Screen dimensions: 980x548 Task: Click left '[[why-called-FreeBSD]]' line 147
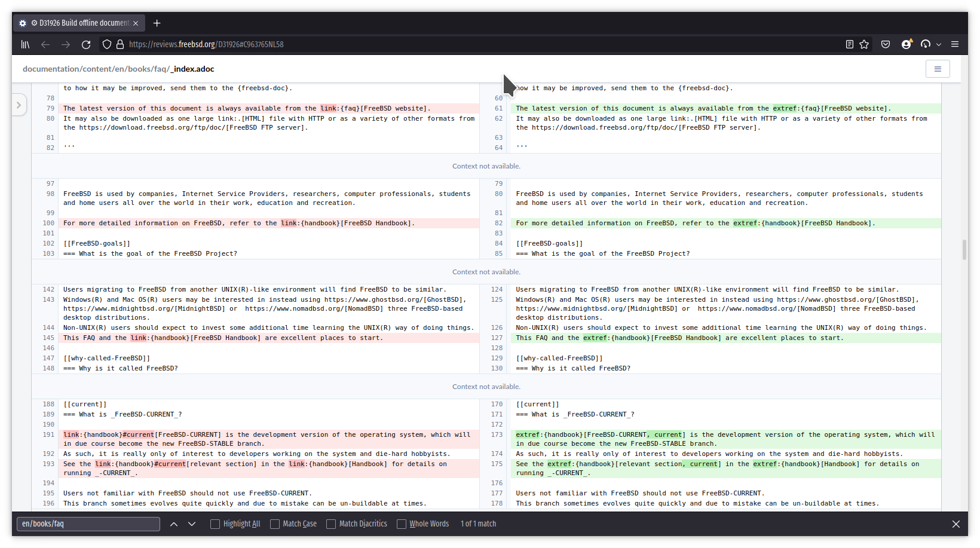tap(107, 359)
